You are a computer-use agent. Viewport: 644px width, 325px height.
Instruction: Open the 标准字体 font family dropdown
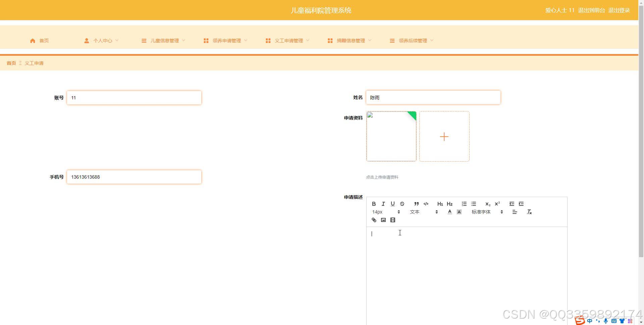point(487,212)
